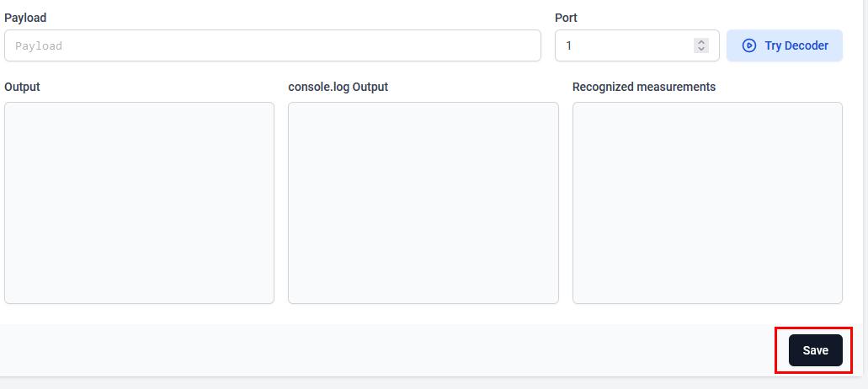Image resolution: width=868 pixels, height=389 pixels.
Task: Click inside the Recognized measurements box
Action: (x=707, y=202)
